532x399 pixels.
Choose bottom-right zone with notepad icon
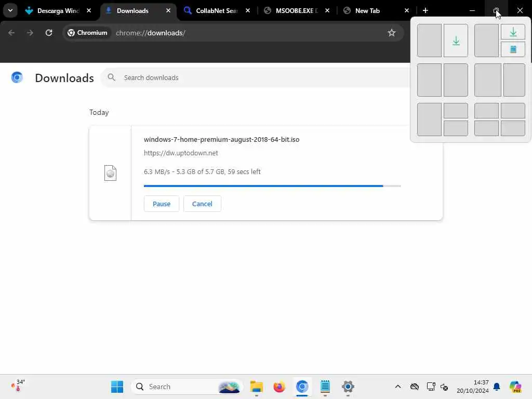[513, 49]
